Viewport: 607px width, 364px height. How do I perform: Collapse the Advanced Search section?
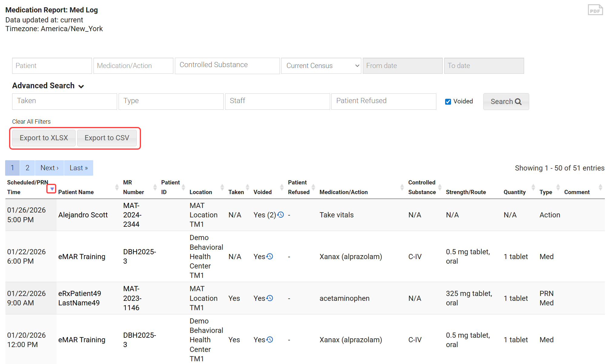[x=48, y=86]
